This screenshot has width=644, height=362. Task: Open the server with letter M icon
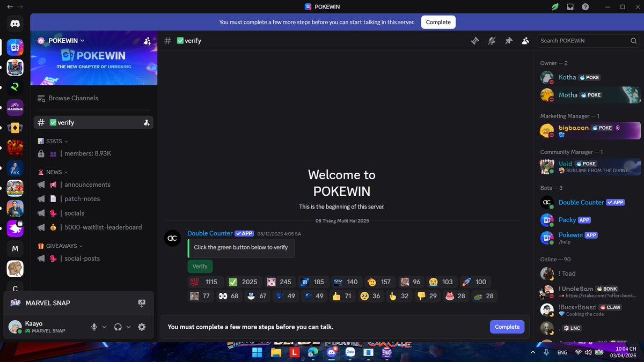pyautogui.click(x=14, y=248)
